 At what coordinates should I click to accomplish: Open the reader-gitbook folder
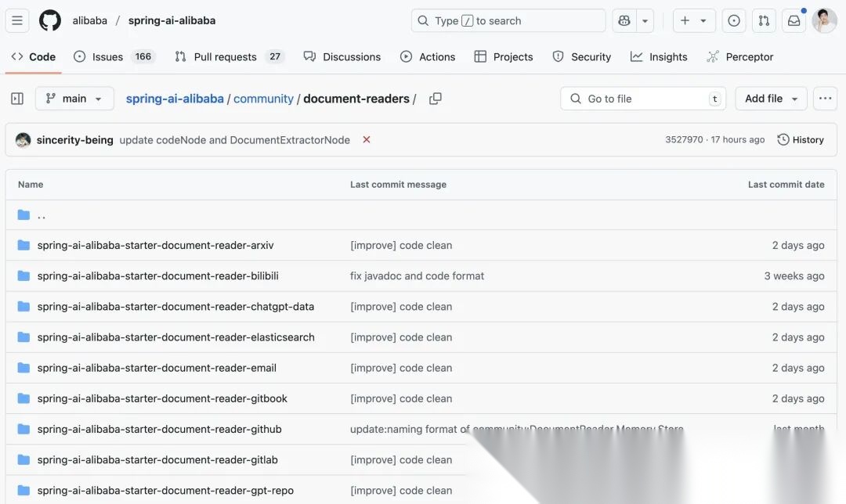tap(162, 399)
